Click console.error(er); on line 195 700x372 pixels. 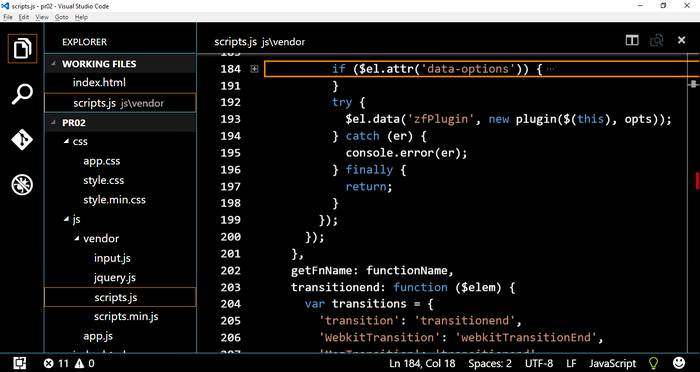pos(406,153)
